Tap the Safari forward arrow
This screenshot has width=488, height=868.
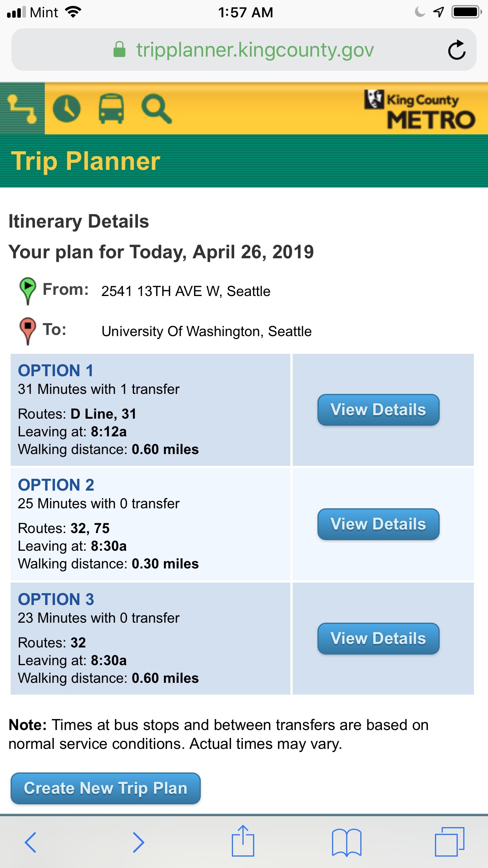[x=138, y=842]
